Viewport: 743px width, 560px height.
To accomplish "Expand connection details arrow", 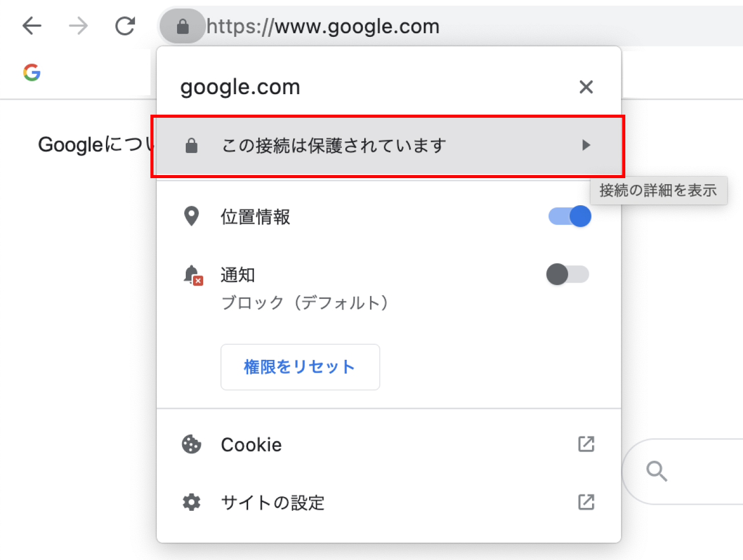I will [x=586, y=145].
